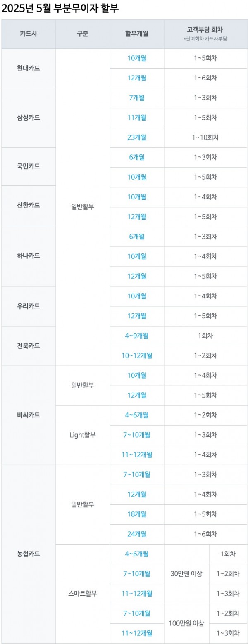Select the 11개월 installment link for 삼성카드
The height and width of the screenshot is (644, 248).
click(137, 118)
